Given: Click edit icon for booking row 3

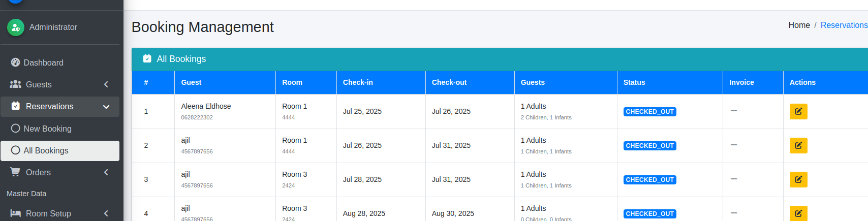Looking at the screenshot, I should (x=798, y=179).
